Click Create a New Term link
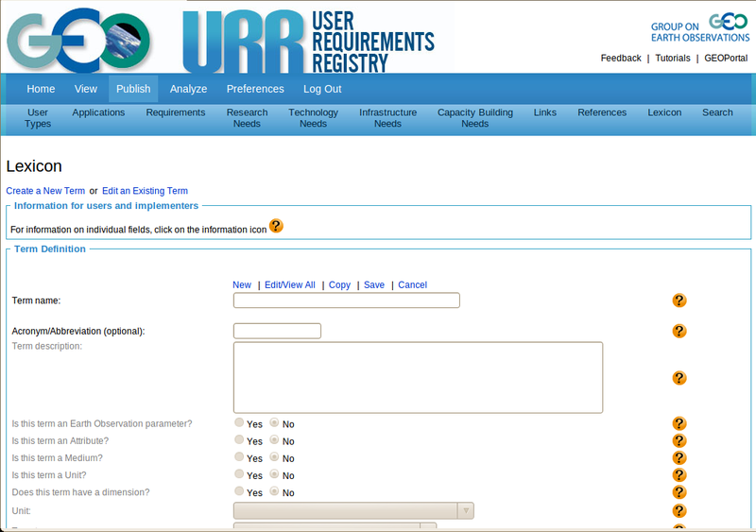Screen dimensions: 756x532 tap(45, 191)
